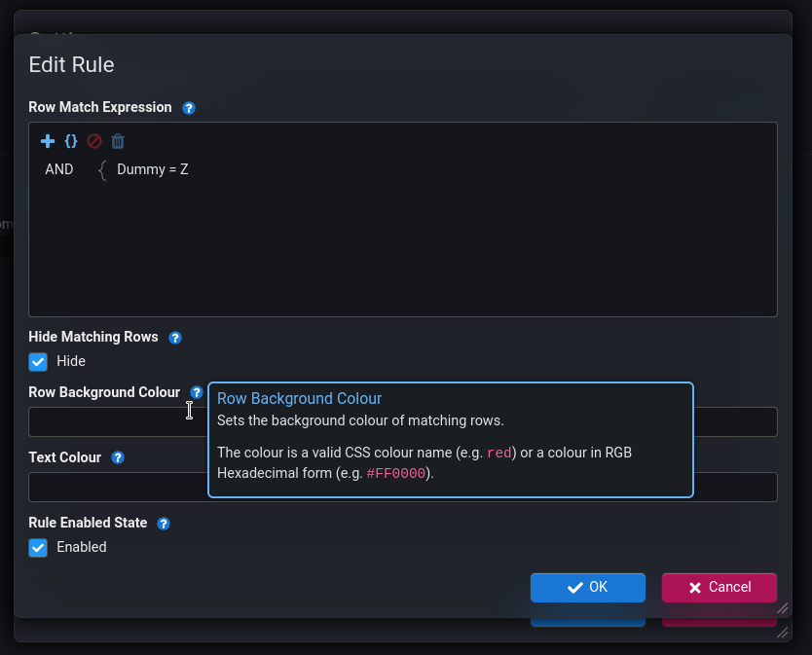This screenshot has height=655, width=812.
Task: Click the Row Background Colour help icon
Action: [x=197, y=392]
